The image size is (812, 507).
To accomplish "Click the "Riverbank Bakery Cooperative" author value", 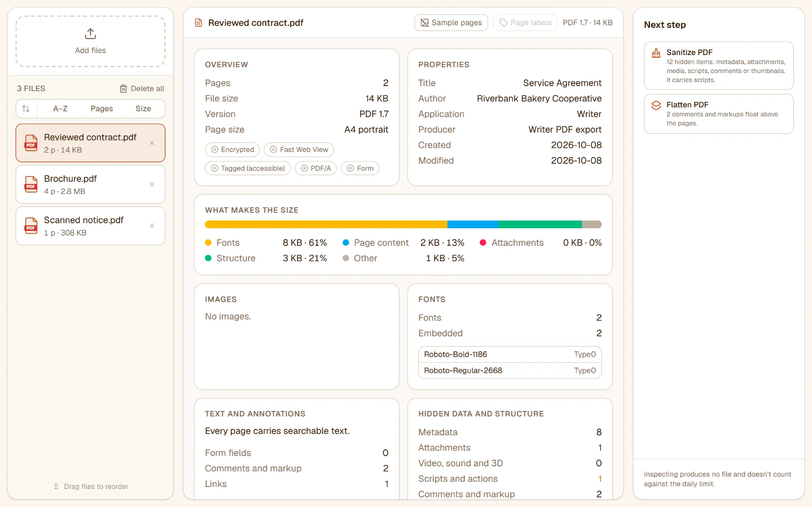I will pyautogui.click(x=539, y=98).
